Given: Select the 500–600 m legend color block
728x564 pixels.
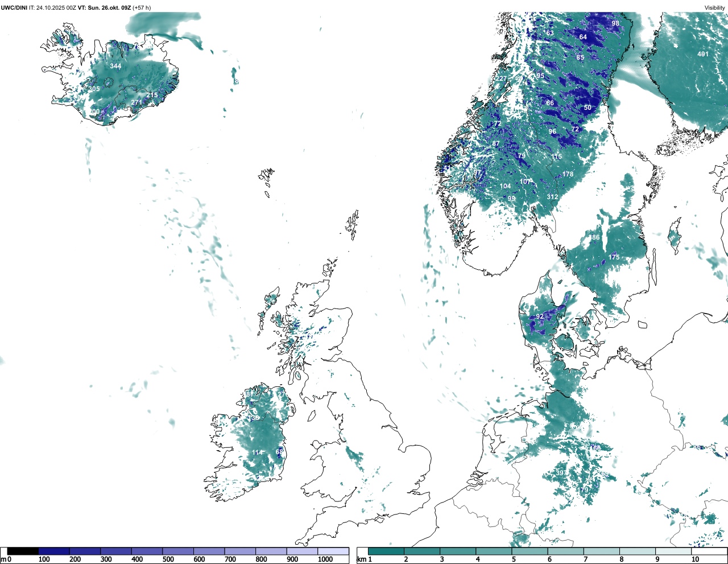Looking at the screenshot, I should pos(177,551).
